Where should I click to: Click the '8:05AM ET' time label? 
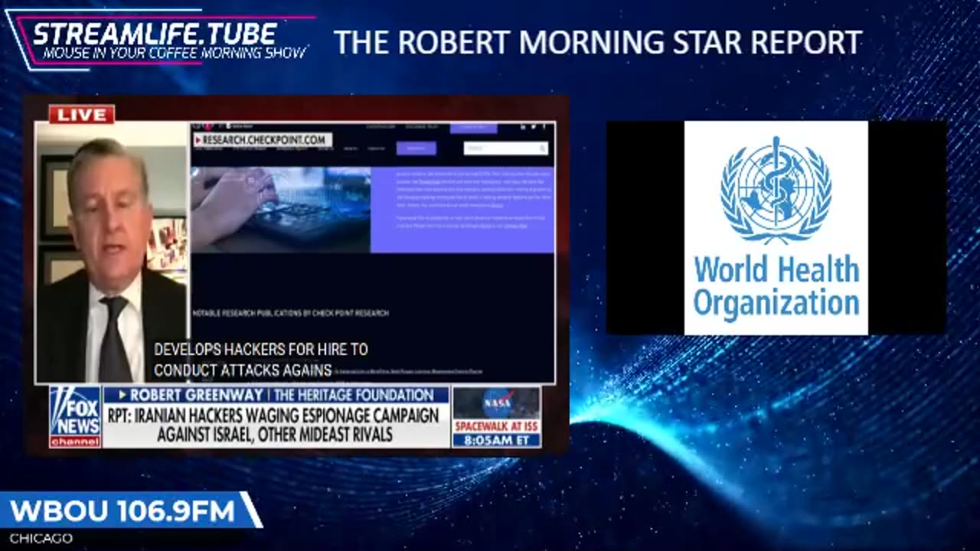point(496,441)
